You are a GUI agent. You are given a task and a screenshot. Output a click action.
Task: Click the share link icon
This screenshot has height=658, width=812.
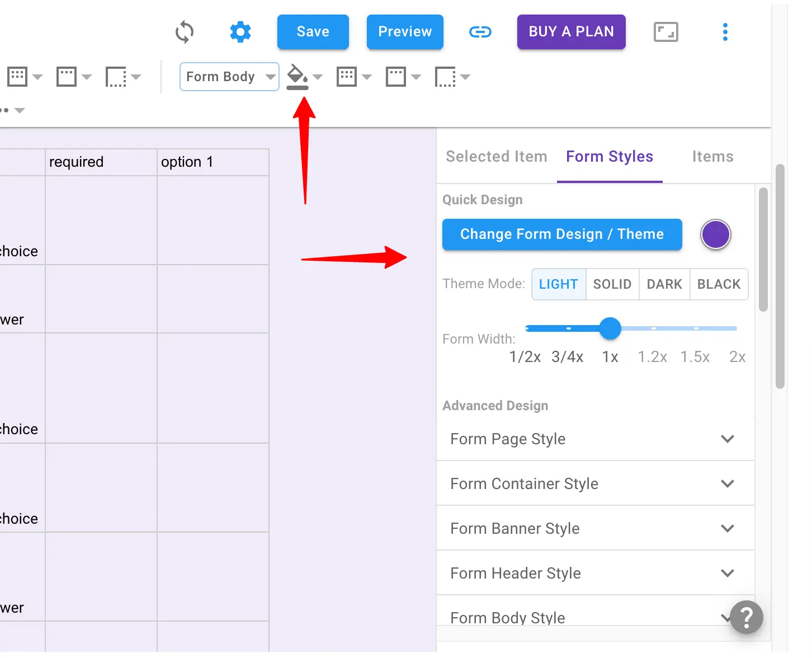(480, 32)
